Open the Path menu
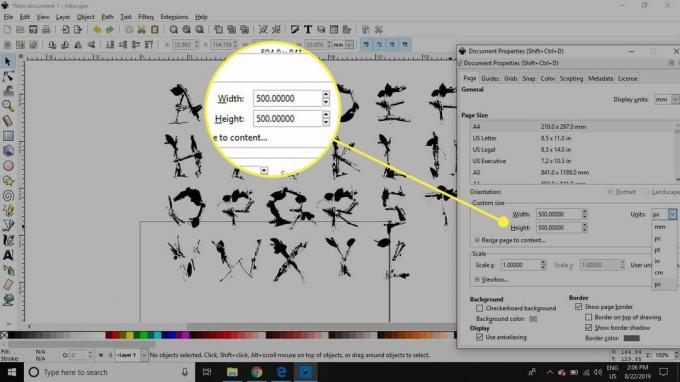Viewport: 680px width, 382px height. (107, 17)
